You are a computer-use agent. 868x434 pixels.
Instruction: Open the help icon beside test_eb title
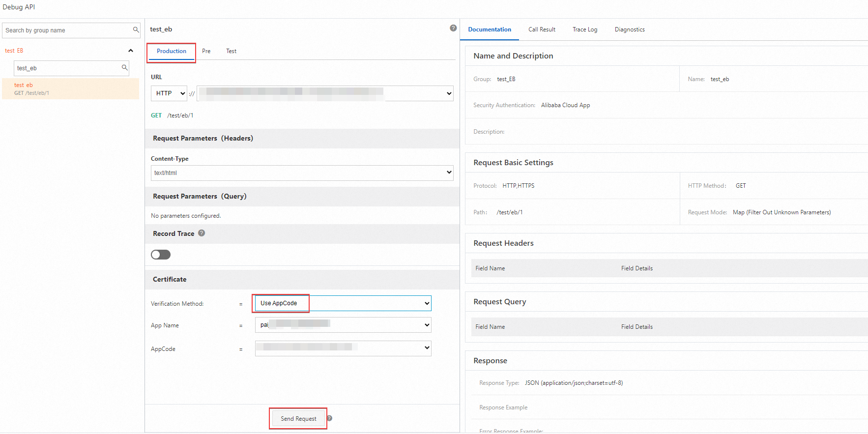pyautogui.click(x=453, y=28)
